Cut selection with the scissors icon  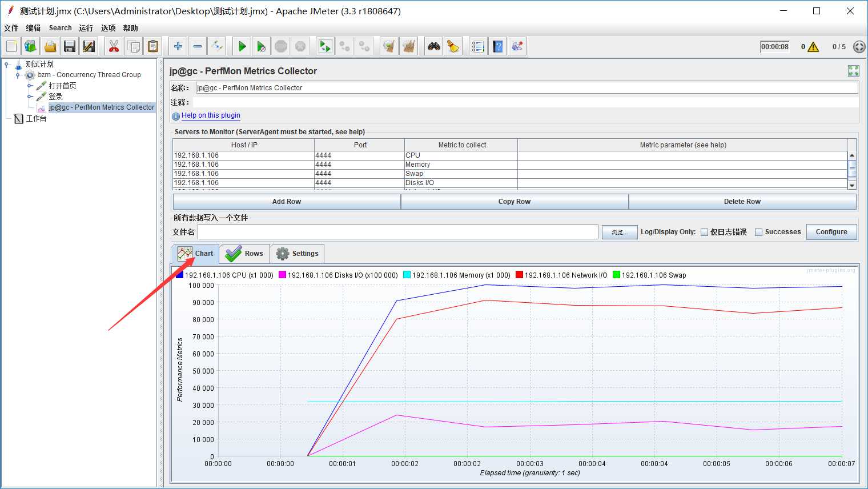point(114,46)
